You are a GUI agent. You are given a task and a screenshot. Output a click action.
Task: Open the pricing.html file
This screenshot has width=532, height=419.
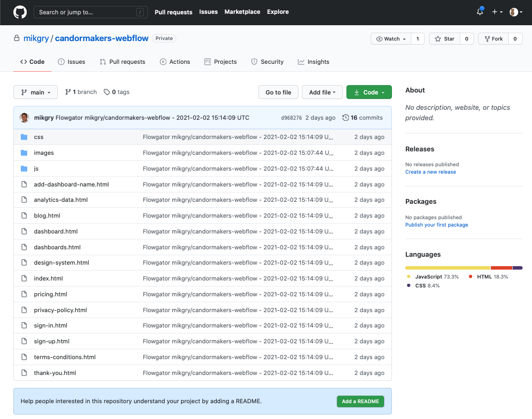[50, 294]
